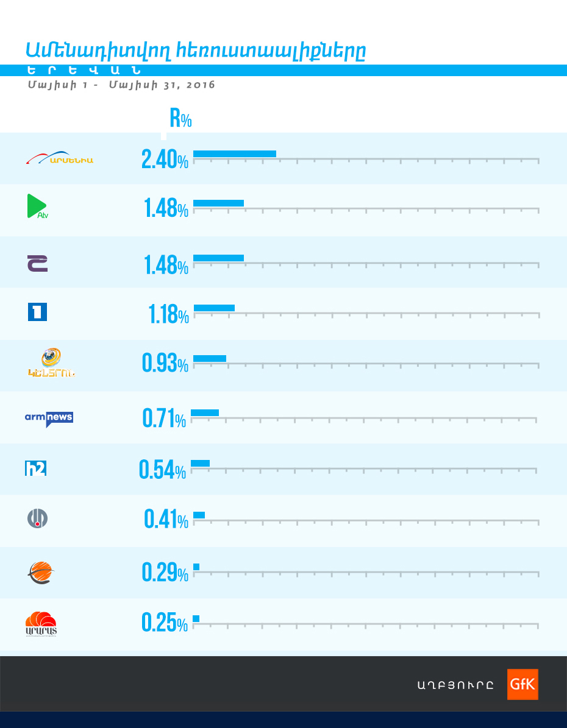Screen dimensions: 567x728
Task: Open the armnews channel logo
Action: click(49, 418)
